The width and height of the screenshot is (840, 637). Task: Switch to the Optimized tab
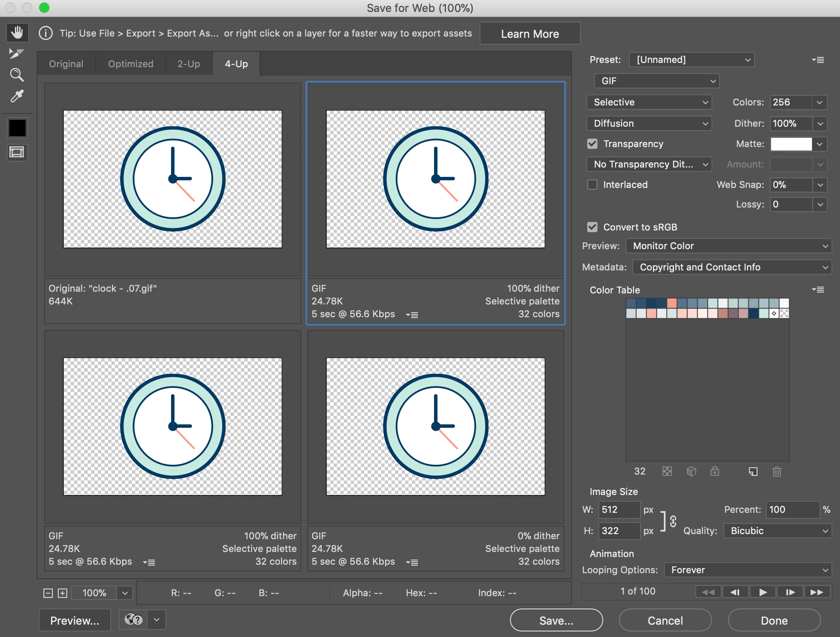click(130, 64)
